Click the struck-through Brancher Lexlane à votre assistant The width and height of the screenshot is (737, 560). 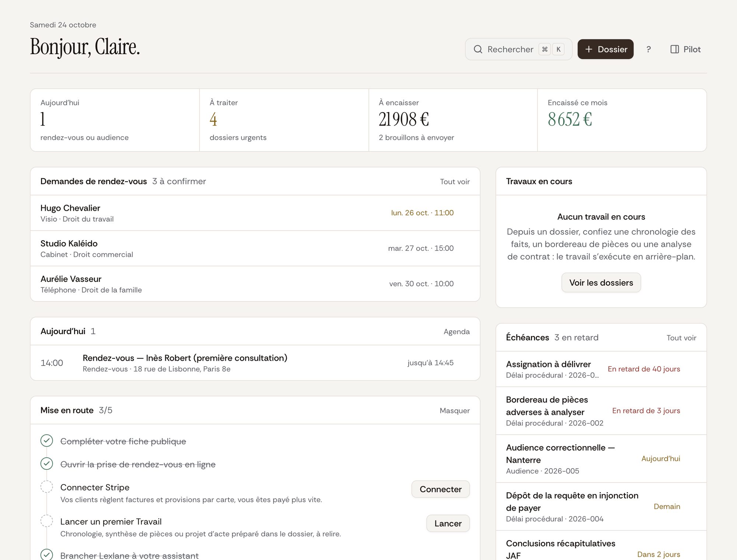[129, 555]
